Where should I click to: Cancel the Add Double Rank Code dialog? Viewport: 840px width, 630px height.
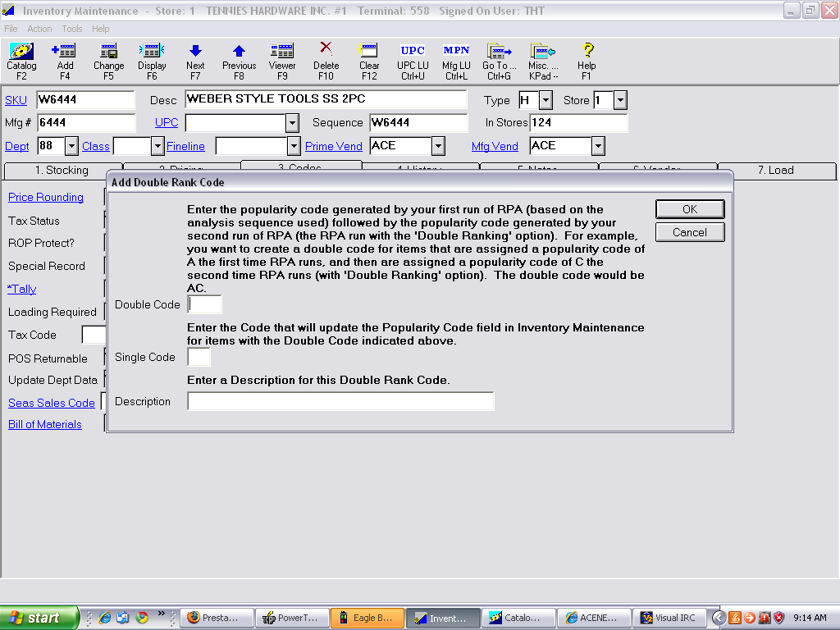coord(689,232)
